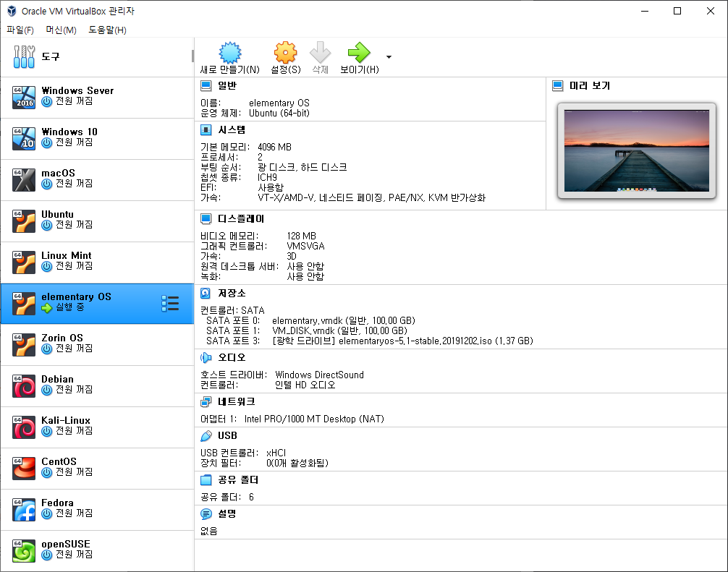Select the Windows Sever name text
728x572 pixels.
pos(77,90)
